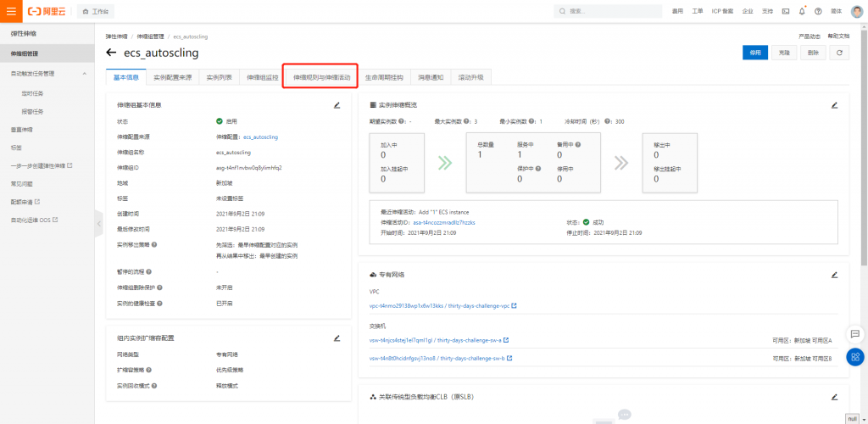Image resolution: width=868 pixels, height=424 pixels.
Task: Click the help icon beside 实例的健康检查
Action: click(160, 304)
